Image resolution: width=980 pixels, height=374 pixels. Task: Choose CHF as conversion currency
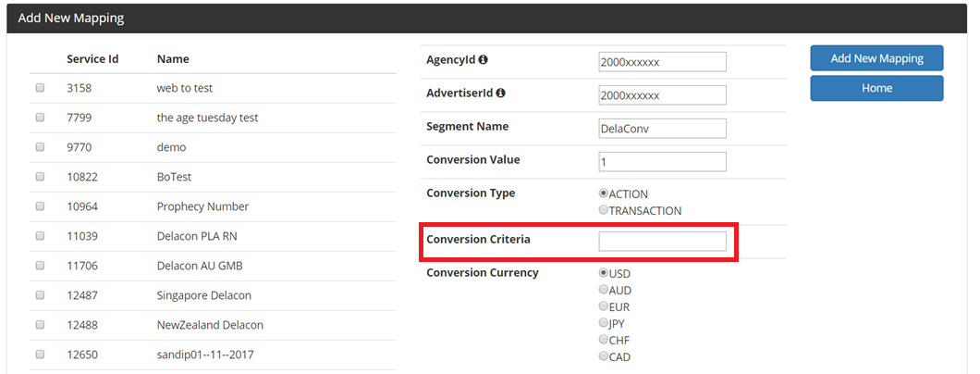pos(603,340)
